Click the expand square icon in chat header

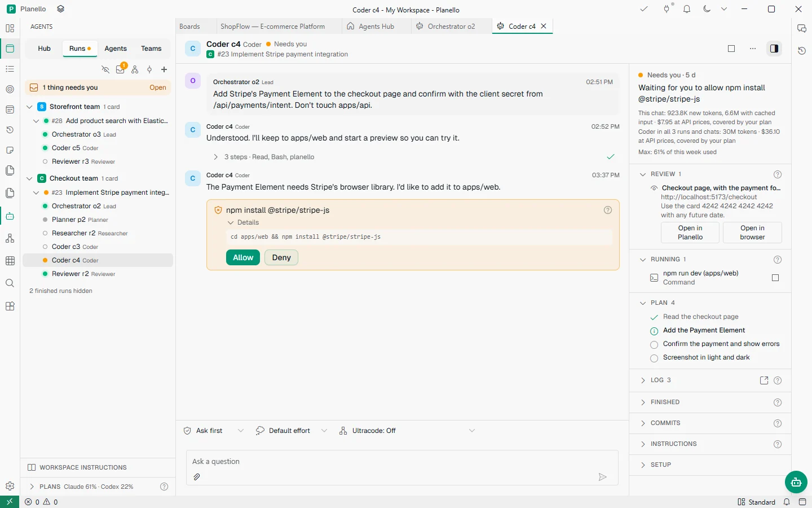click(x=731, y=49)
